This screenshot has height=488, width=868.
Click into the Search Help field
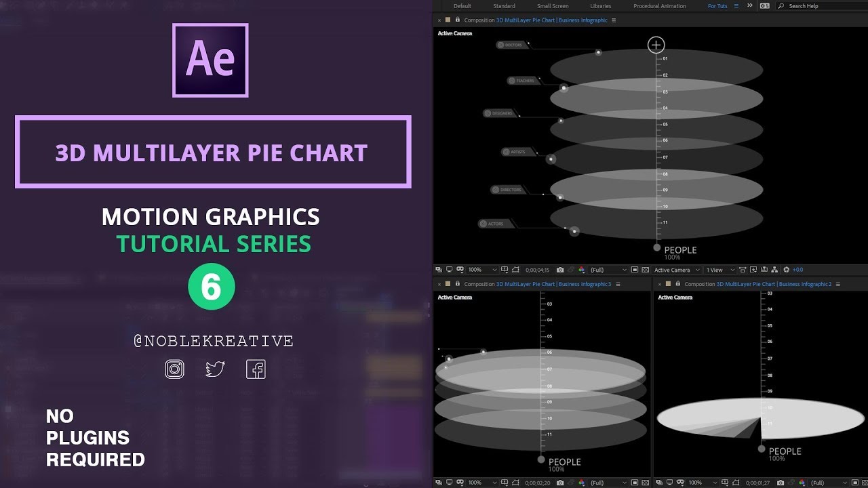(824, 6)
